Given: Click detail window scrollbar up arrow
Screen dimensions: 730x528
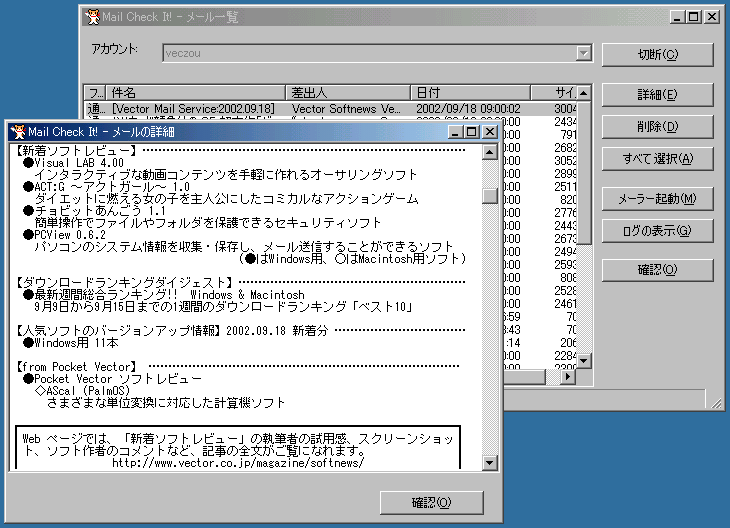Looking at the screenshot, I should (x=489, y=152).
